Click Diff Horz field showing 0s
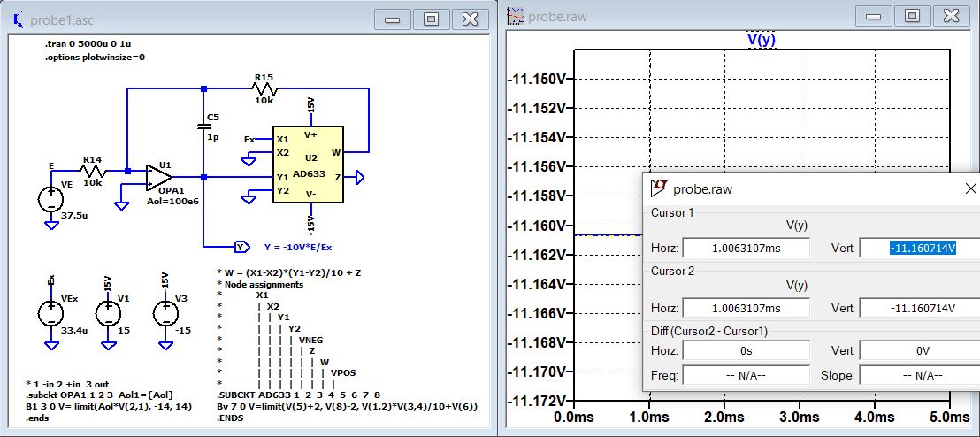980x437 pixels. (746, 350)
